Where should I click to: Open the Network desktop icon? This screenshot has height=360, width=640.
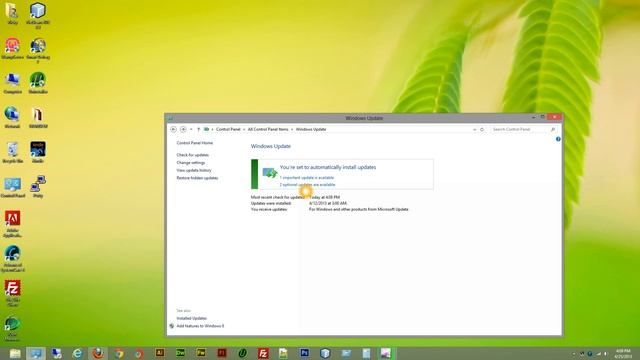12,118
